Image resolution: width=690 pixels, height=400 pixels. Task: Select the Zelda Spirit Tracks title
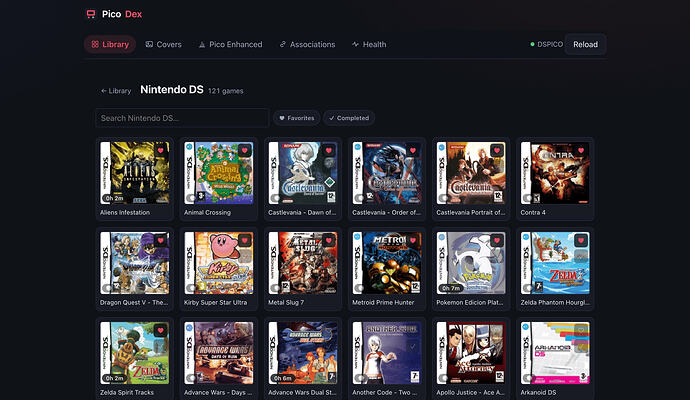[127, 393]
